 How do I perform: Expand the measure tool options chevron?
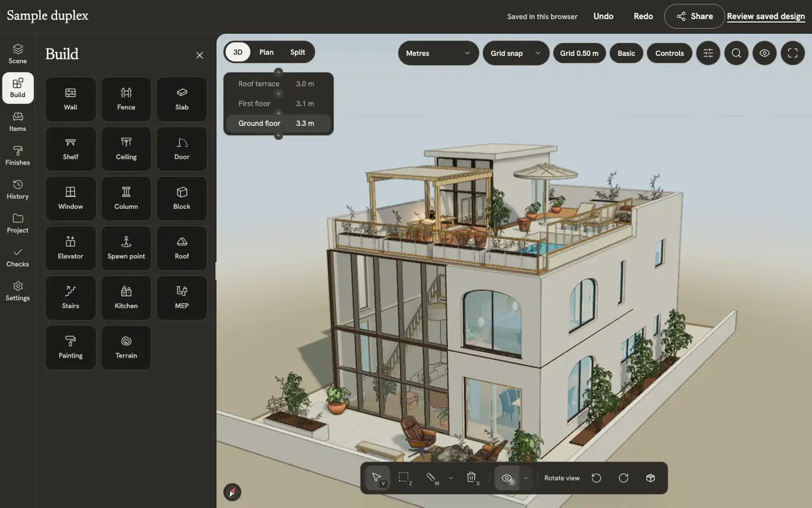(x=451, y=478)
